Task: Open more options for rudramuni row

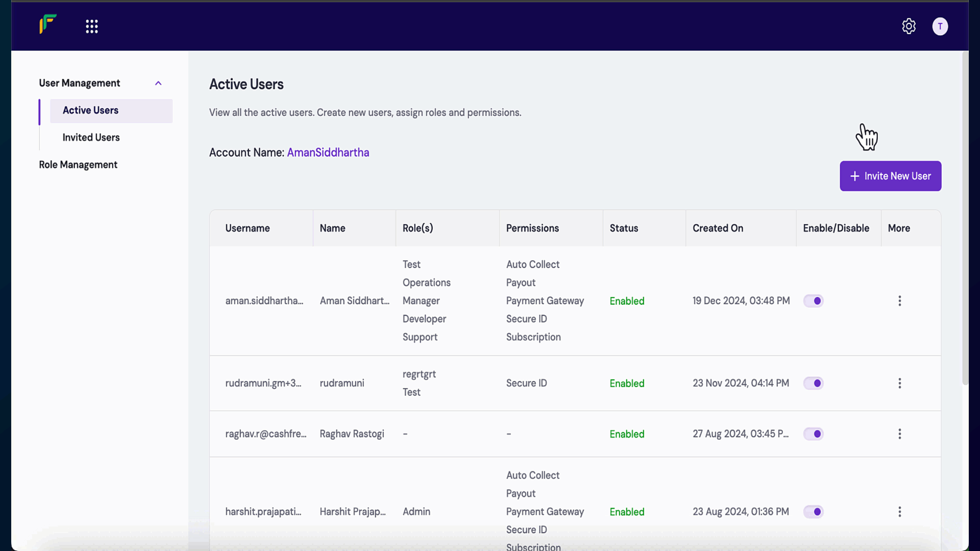Action: click(899, 383)
